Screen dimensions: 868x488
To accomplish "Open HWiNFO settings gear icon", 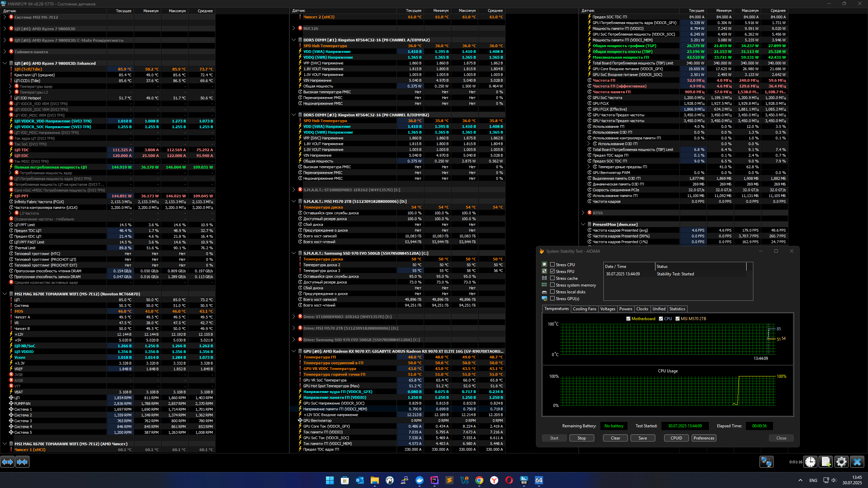I will click(x=842, y=462).
